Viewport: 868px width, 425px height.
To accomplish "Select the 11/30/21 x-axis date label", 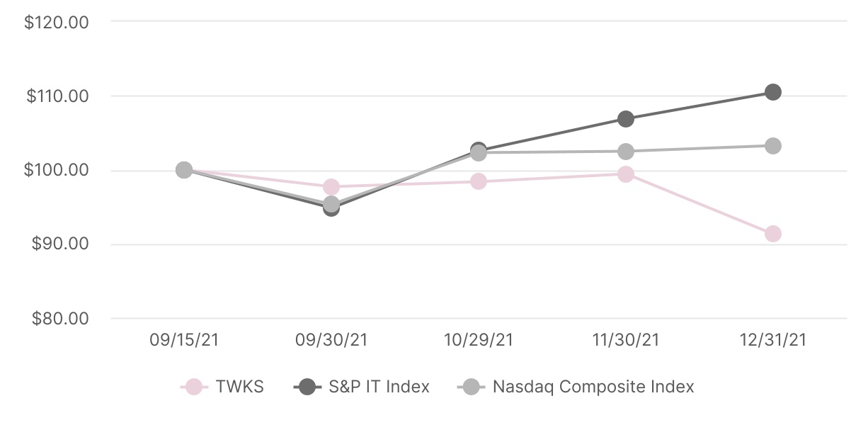I will point(626,340).
